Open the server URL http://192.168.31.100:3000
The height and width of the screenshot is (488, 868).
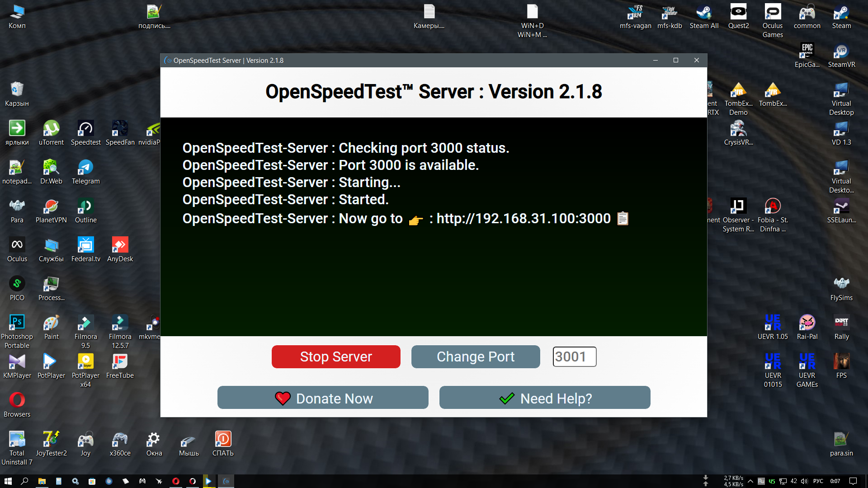point(523,219)
